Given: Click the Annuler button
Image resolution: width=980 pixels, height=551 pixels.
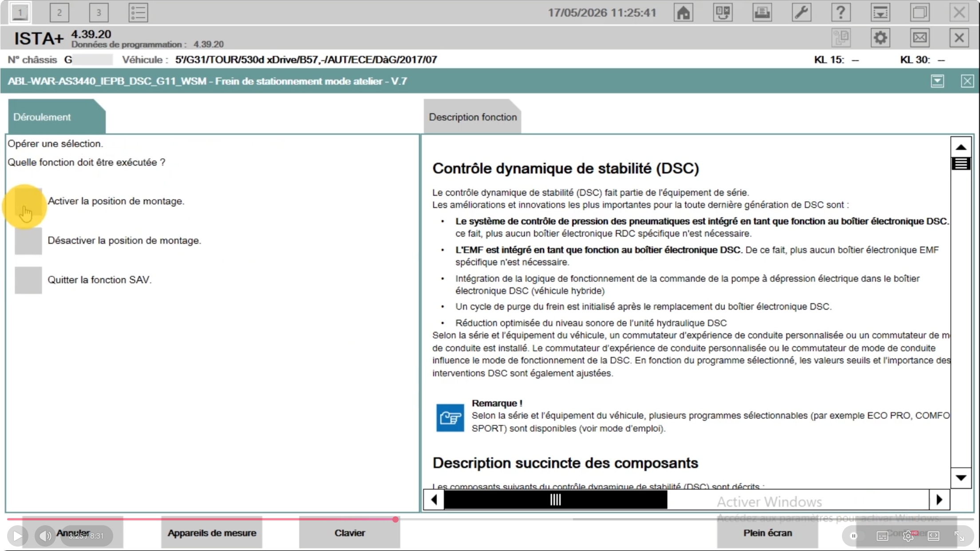Looking at the screenshot, I should pyautogui.click(x=73, y=533).
